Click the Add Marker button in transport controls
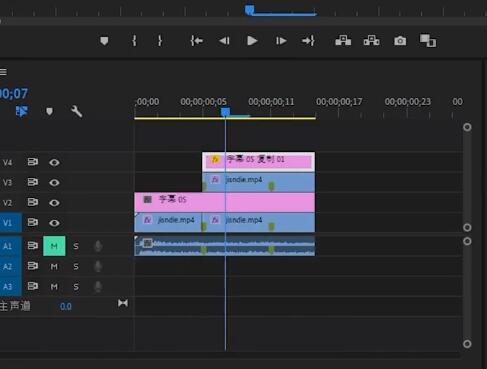The height and width of the screenshot is (369, 487). pos(104,41)
